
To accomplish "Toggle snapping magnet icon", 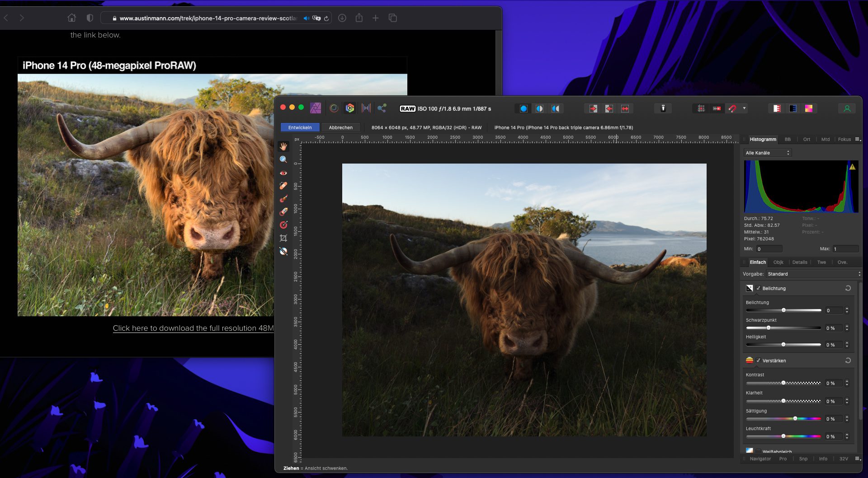I will [x=732, y=108].
